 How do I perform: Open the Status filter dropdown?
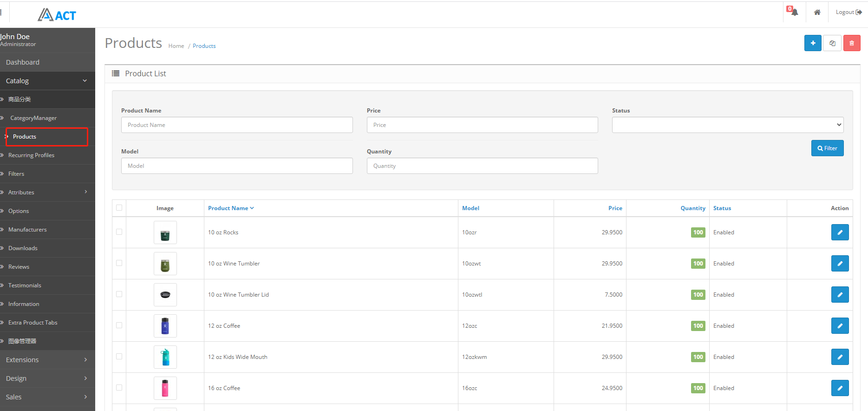(728, 125)
